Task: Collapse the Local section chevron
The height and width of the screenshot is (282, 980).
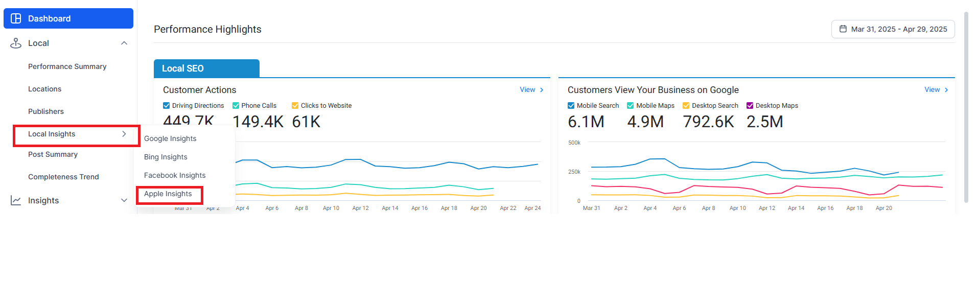Action: pyautogui.click(x=124, y=43)
